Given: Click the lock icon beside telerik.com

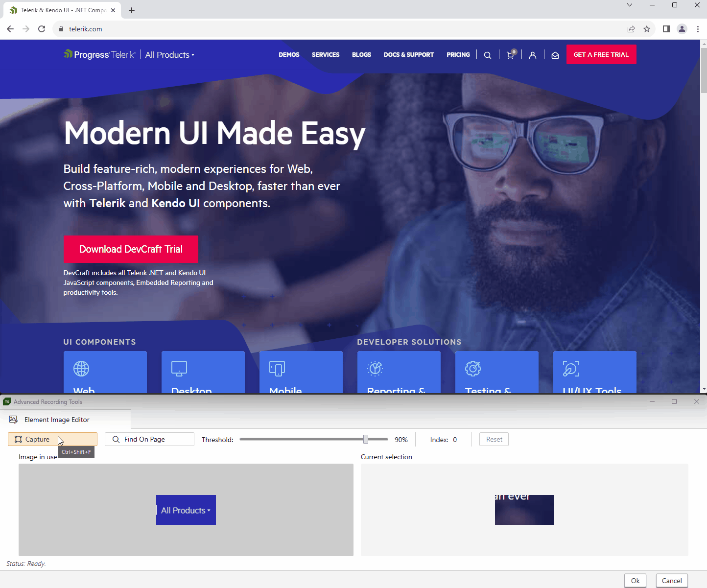Looking at the screenshot, I should pyautogui.click(x=61, y=29).
